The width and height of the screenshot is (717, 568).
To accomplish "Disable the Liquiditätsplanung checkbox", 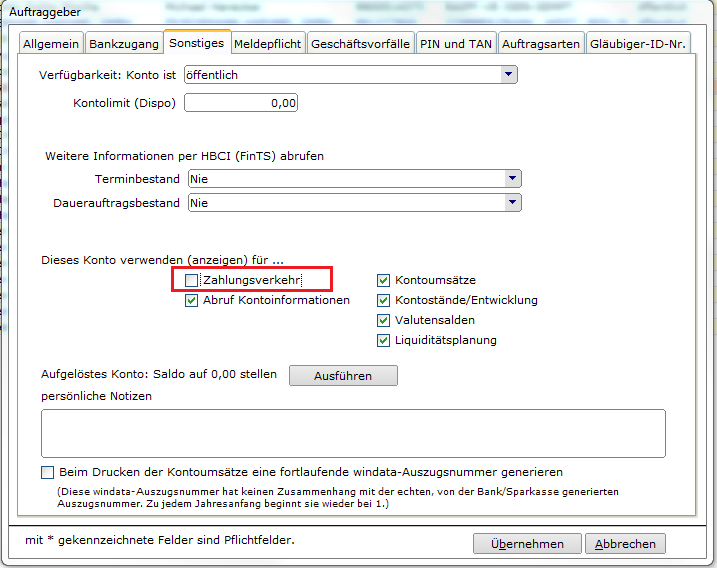I will [383, 340].
